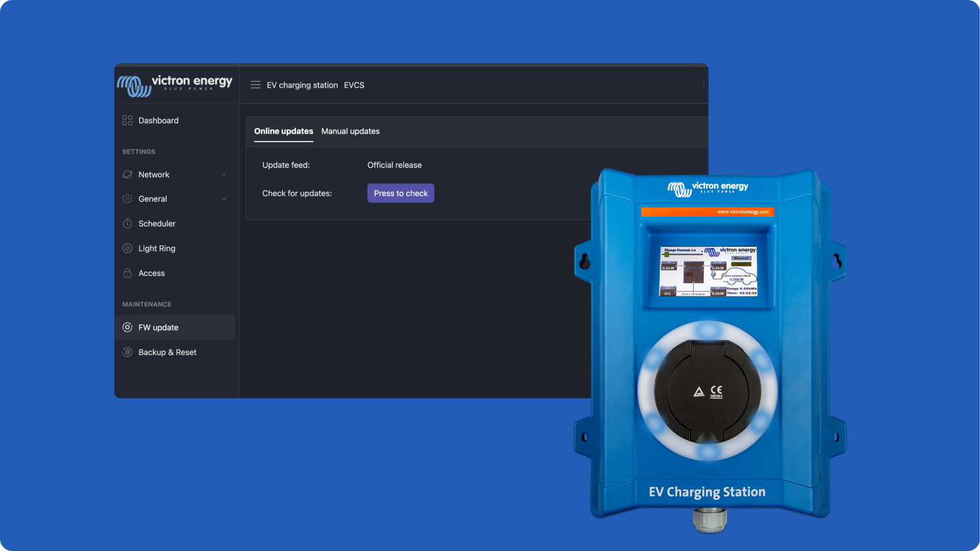980x551 pixels.
Task: Tap the charging station's touchscreen display
Action: point(709,271)
